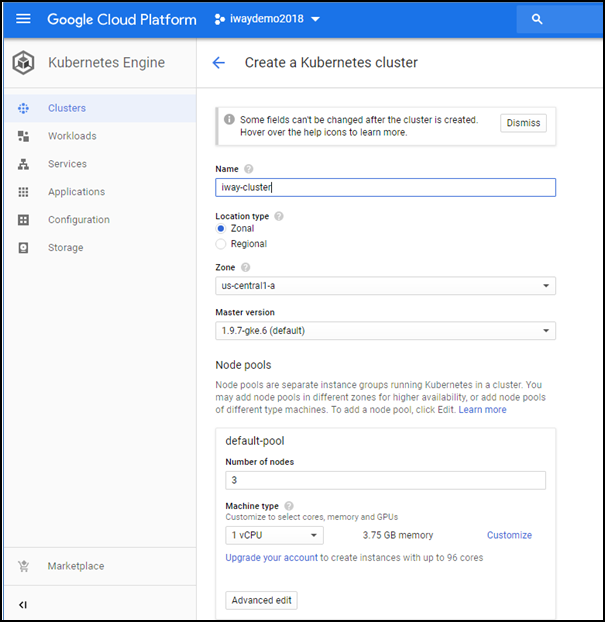This screenshot has height=622, width=605.
Task: Go to Workloads in the sidebar
Action: [x=100, y=136]
